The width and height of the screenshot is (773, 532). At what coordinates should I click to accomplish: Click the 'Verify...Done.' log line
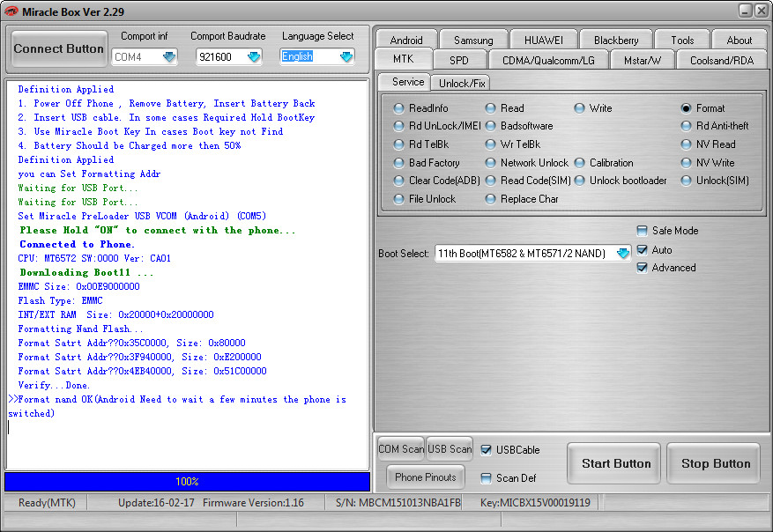pos(54,385)
